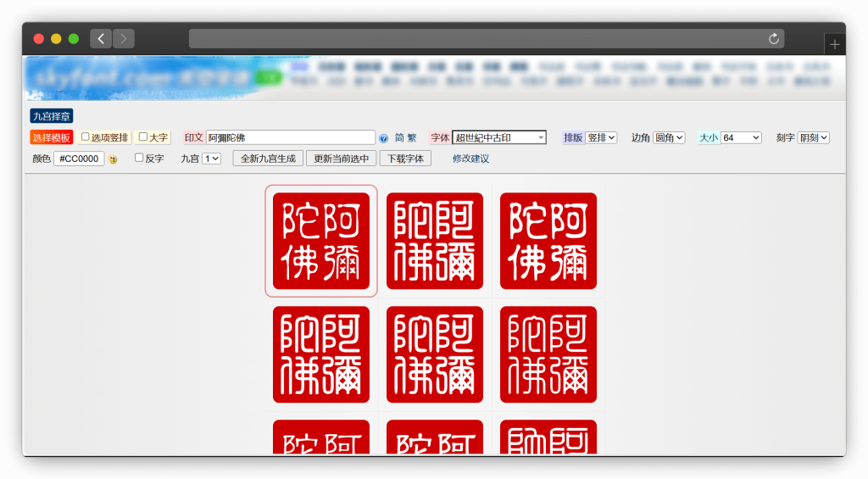The image size is (868, 479).
Task: Open a new tab with the plus icon
Action: coord(835,45)
